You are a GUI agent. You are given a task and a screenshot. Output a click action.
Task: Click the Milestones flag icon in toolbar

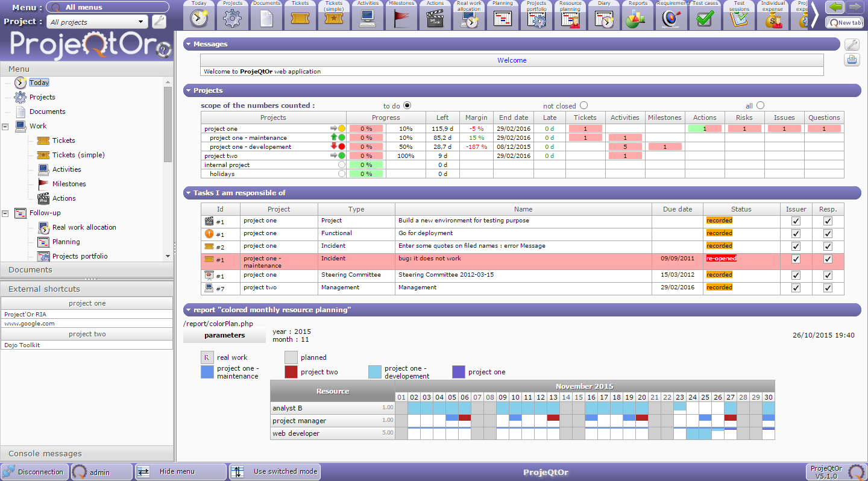tap(401, 19)
